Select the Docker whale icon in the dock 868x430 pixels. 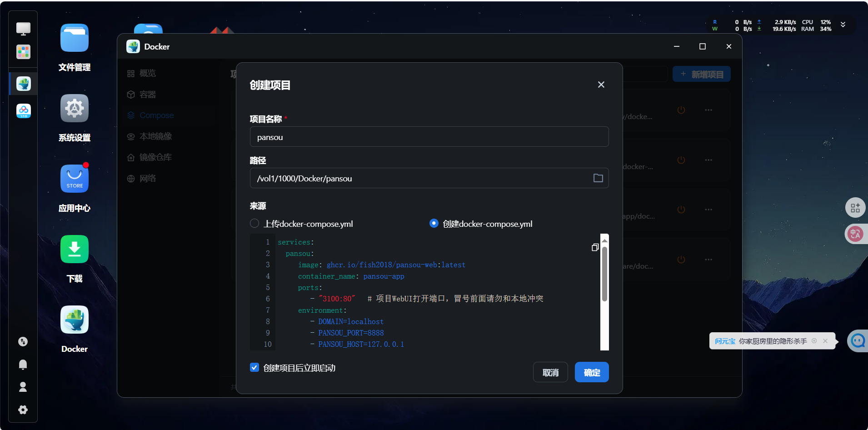[23, 84]
